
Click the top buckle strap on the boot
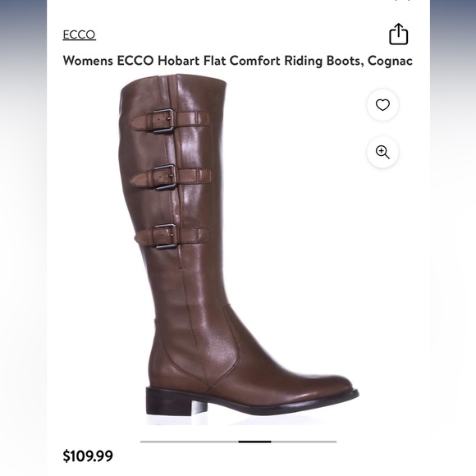coord(170,121)
